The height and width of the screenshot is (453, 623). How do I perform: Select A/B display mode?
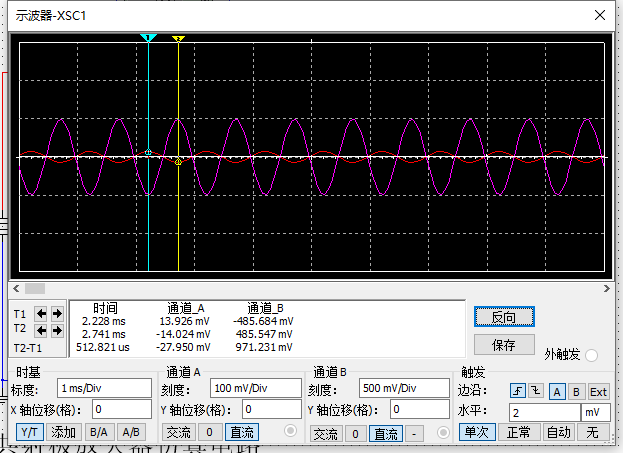coord(131,432)
